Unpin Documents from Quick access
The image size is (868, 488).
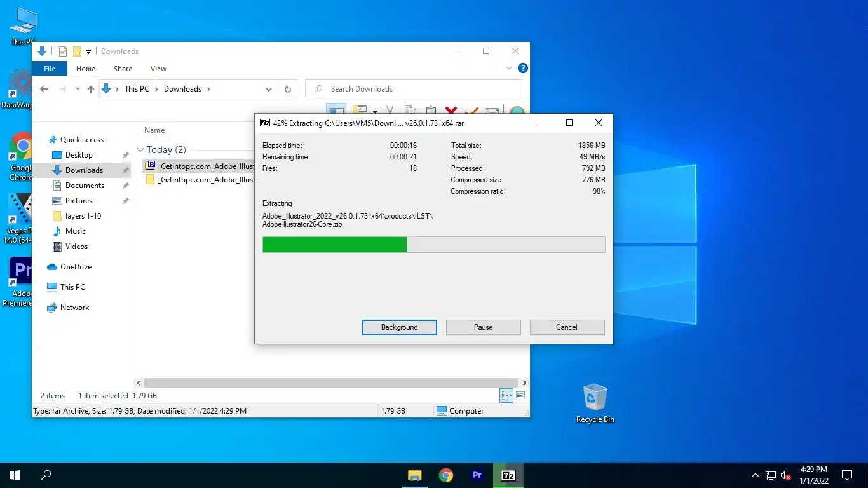125,186
